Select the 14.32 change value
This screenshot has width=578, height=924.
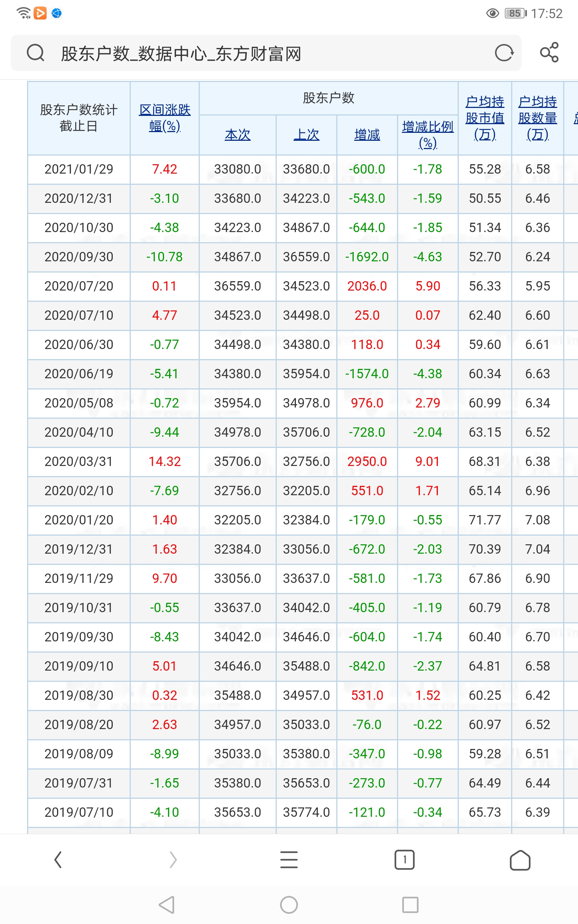click(x=164, y=462)
